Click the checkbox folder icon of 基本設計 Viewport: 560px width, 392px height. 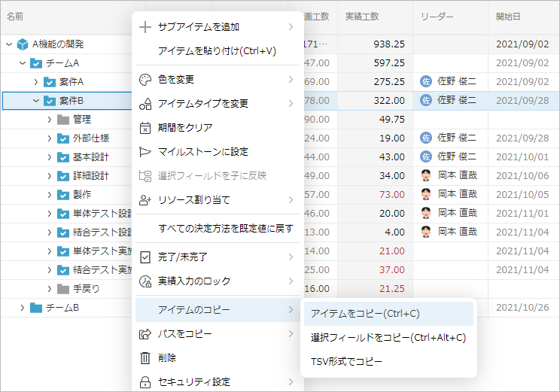click(63, 157)
